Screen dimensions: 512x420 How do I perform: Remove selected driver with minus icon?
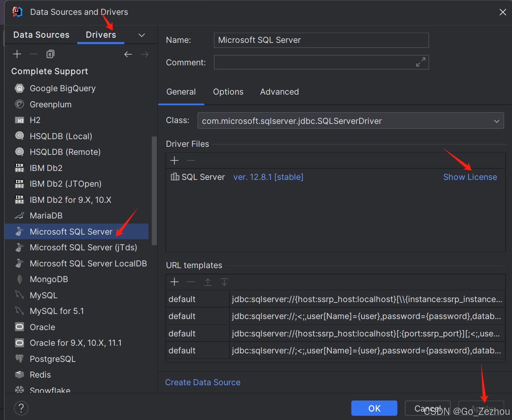point(34,54)
